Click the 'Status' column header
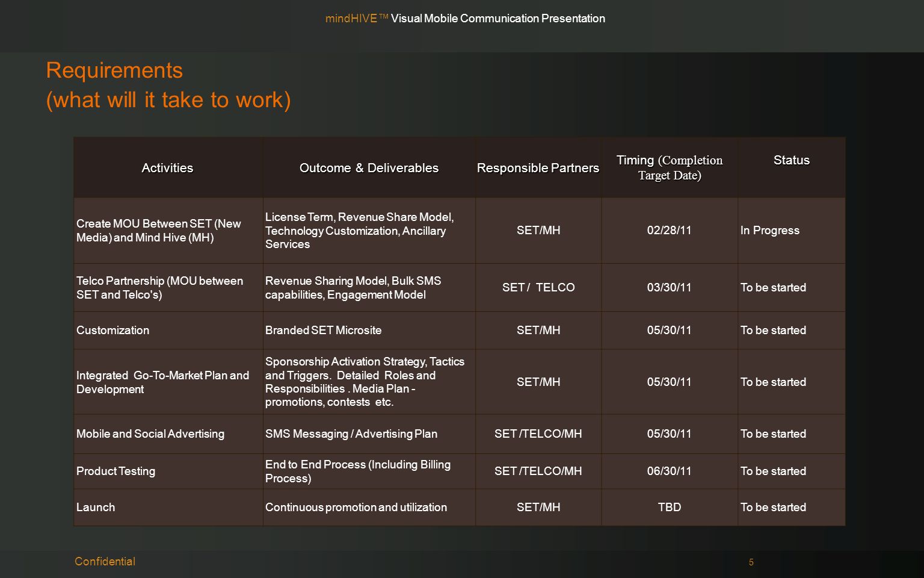 coord(792,167)
